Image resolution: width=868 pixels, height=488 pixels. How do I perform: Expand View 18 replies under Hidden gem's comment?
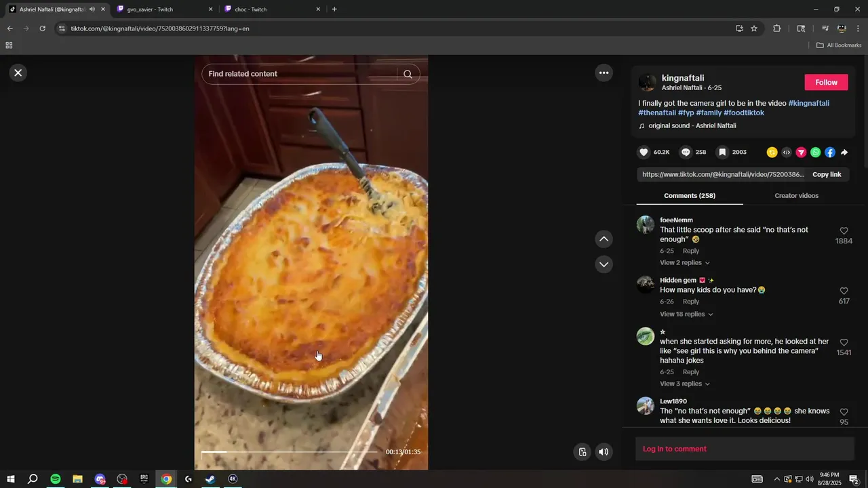[687, 314]
